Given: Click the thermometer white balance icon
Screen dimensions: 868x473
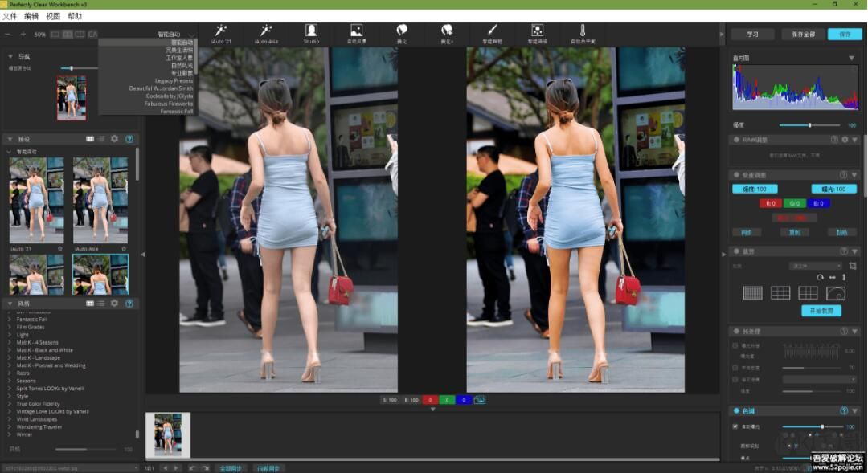Looking at the screenshot, I should pos(583,31).
